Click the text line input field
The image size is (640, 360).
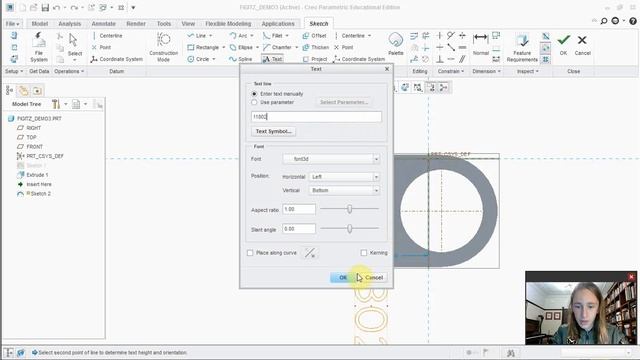pos(316,117)
